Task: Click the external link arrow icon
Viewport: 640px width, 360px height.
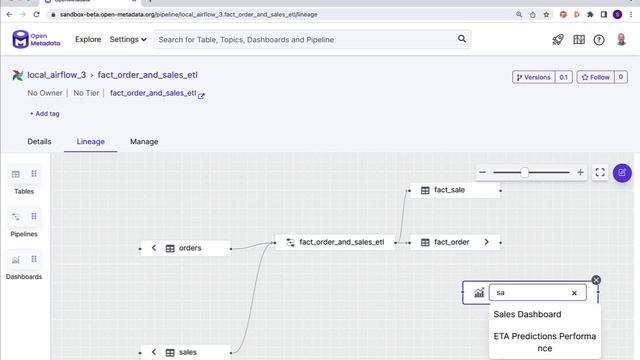Action: 201,96
